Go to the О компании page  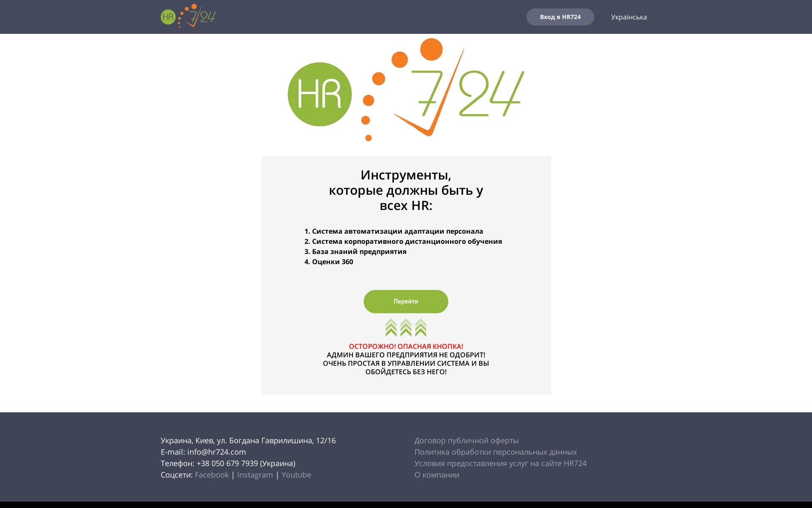pyautogui.click(x=436, y=475)
